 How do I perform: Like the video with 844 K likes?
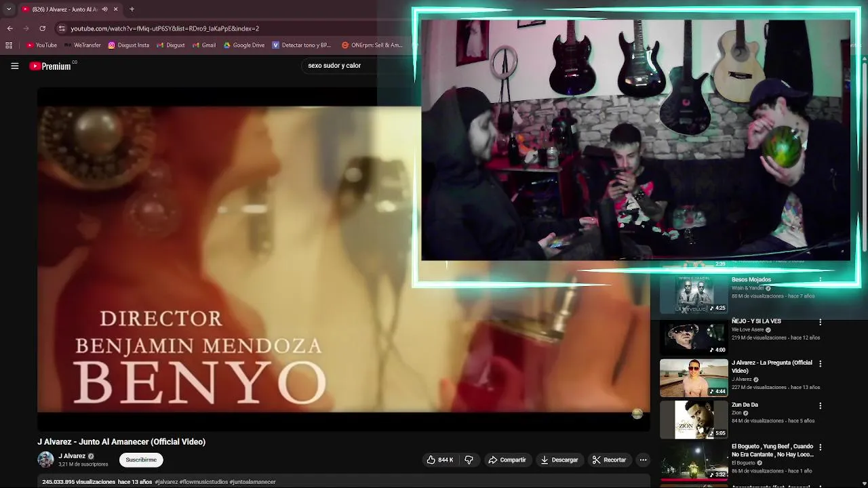click(439, 460)
